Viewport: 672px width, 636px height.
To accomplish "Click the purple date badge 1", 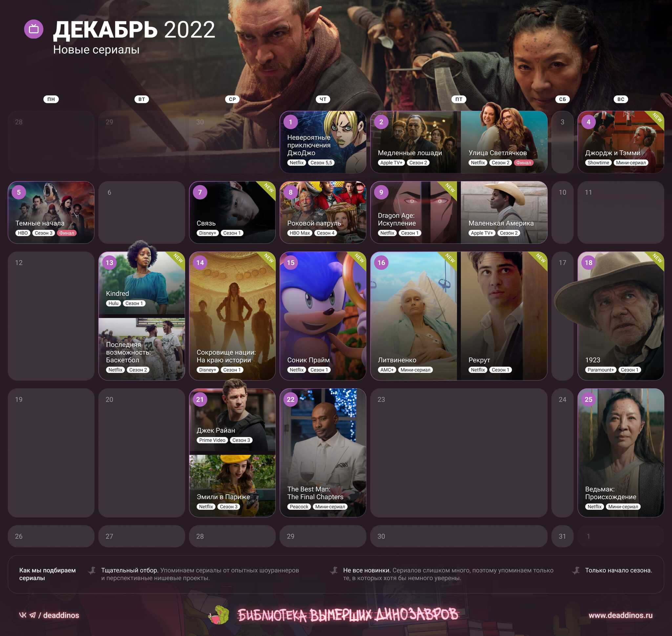I will [290, 122].
